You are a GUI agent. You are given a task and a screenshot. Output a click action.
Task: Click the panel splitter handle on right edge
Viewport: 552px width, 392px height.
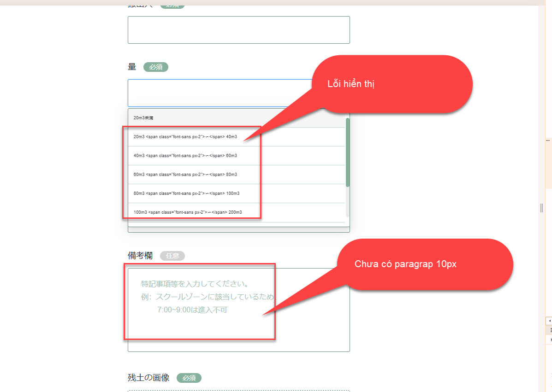click(x=541, y=208)
